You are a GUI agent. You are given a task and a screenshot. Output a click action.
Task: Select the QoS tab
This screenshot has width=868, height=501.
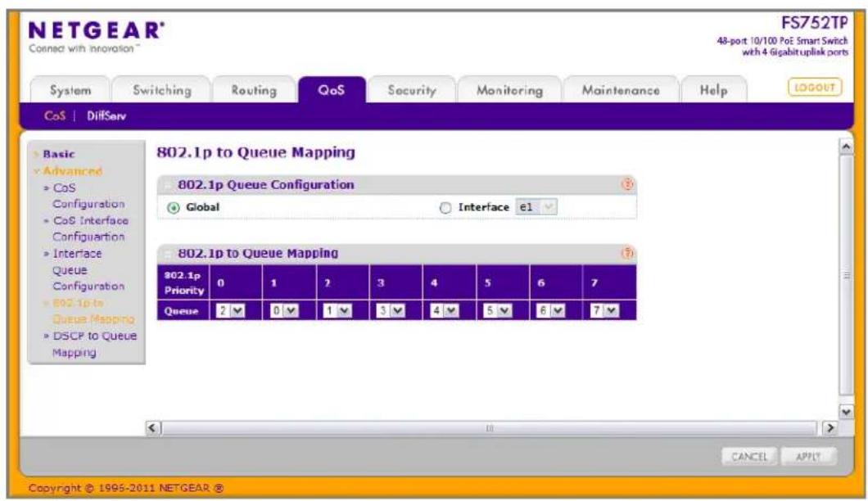pos(332,90)
